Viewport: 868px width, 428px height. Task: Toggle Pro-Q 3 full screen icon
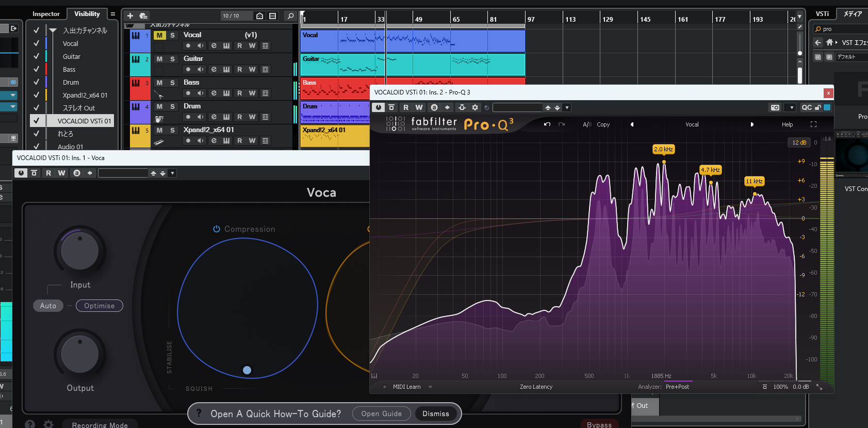813,124
